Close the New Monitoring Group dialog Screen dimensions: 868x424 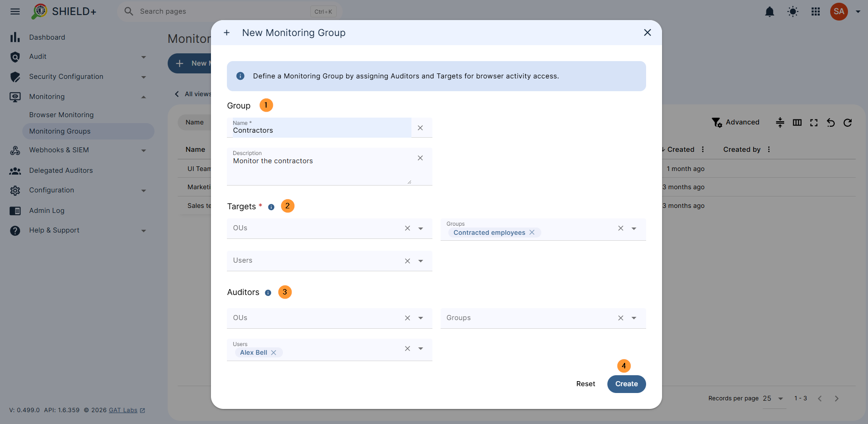647,32
